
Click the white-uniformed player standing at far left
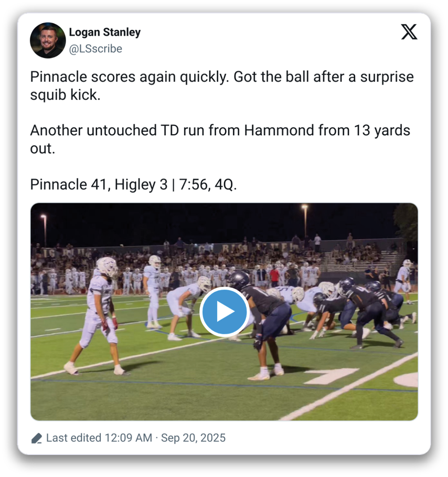[101, 315]
